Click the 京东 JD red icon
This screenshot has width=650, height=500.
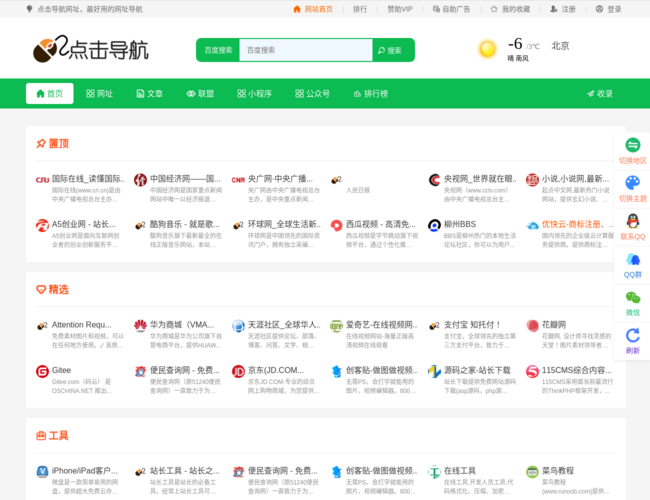238,371
